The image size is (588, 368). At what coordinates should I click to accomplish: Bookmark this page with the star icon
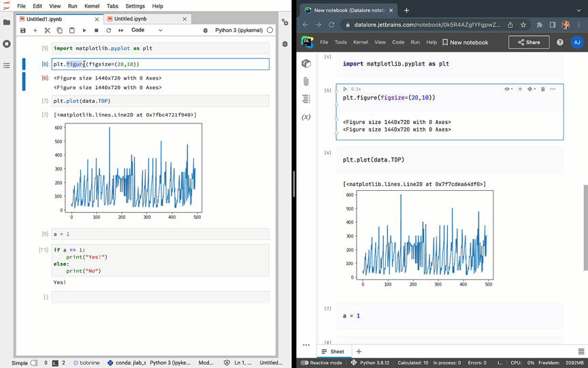tap(523, 25)
